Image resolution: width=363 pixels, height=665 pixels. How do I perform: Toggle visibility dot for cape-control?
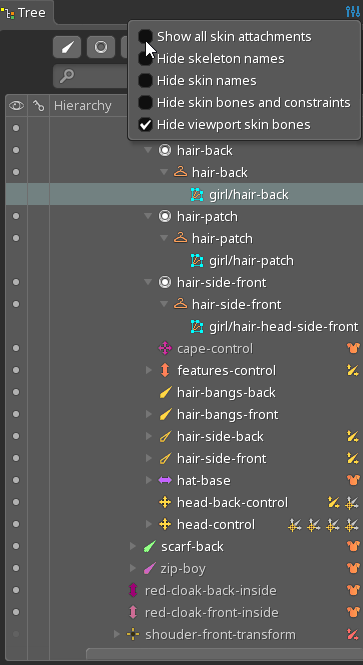[16, 348]
